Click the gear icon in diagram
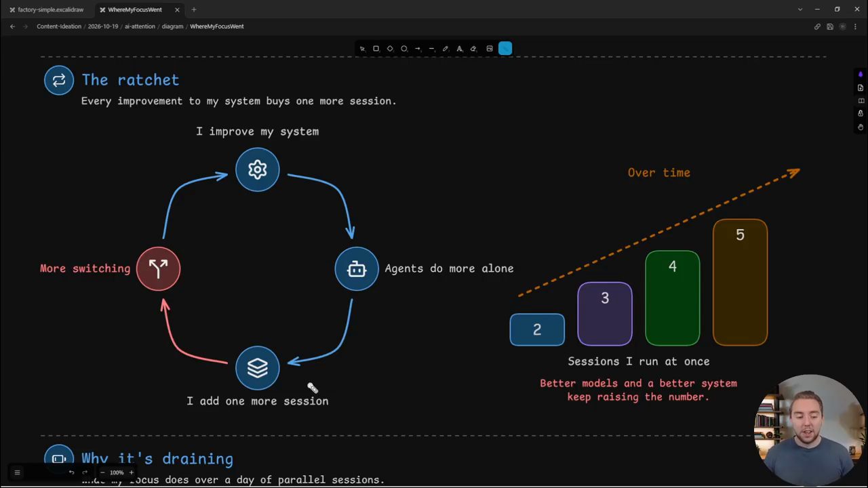This screenshot has width=868, height=488. [257, 169]
